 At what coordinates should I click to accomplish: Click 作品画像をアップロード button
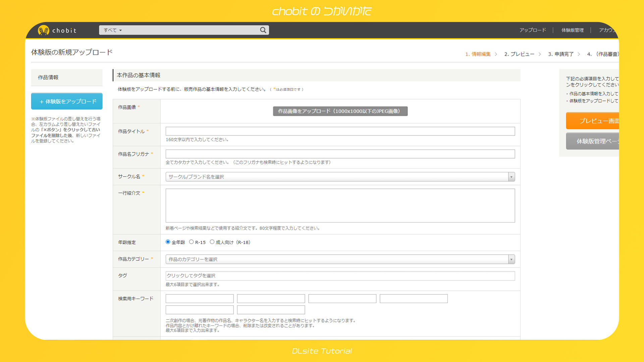pyautogui.click(x=340, y=111)
